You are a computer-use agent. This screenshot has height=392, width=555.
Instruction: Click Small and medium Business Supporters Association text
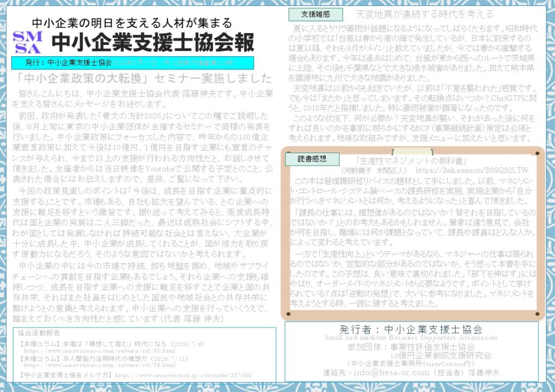coord(411,337)
